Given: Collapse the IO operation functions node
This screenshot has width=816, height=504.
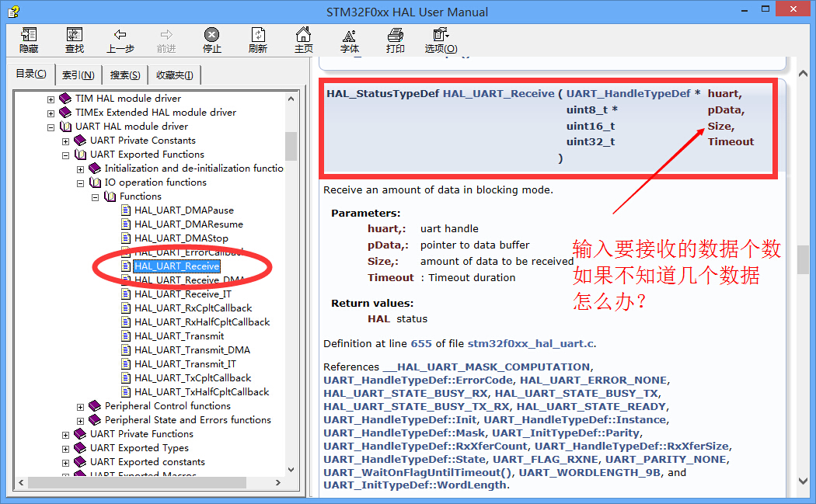Looking at the screenshot, I should [80, 183].
